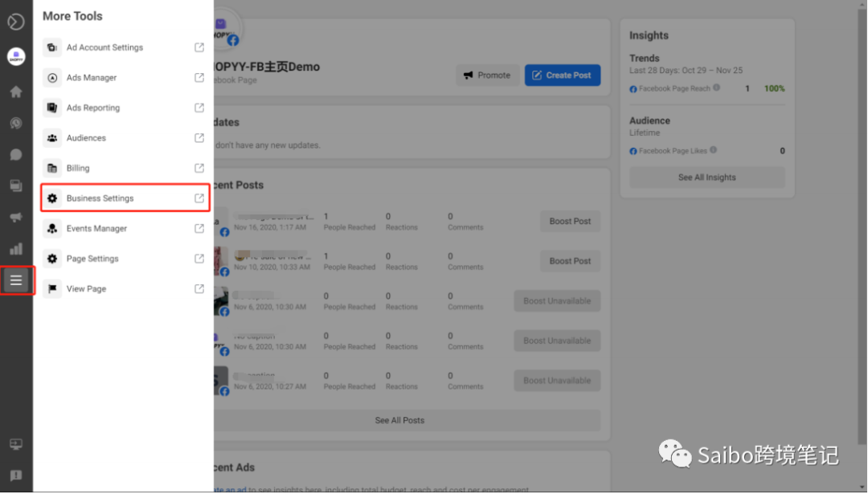Click 'Facebook Page Likes' label

(x=673, y=151)
